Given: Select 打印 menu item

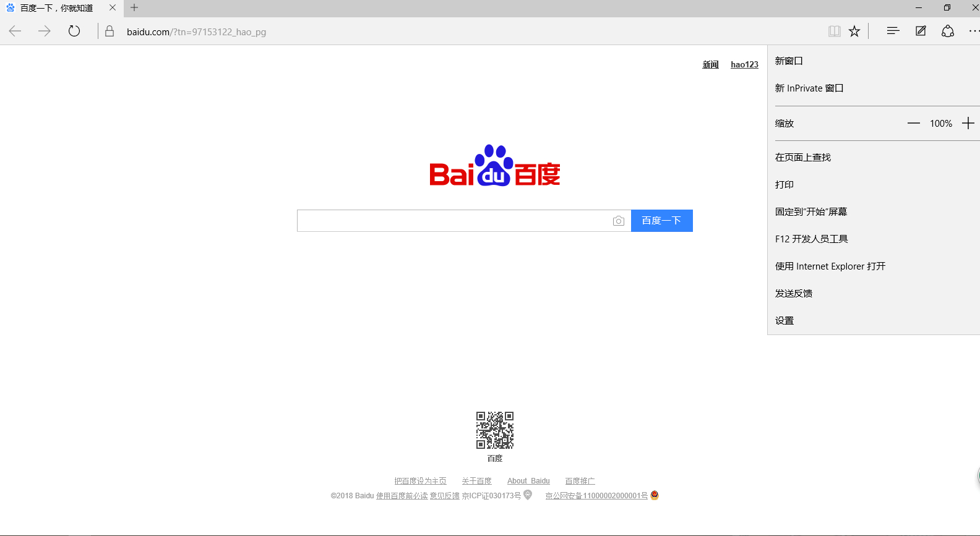Looking at the screenshot, I should coord(874,184).
